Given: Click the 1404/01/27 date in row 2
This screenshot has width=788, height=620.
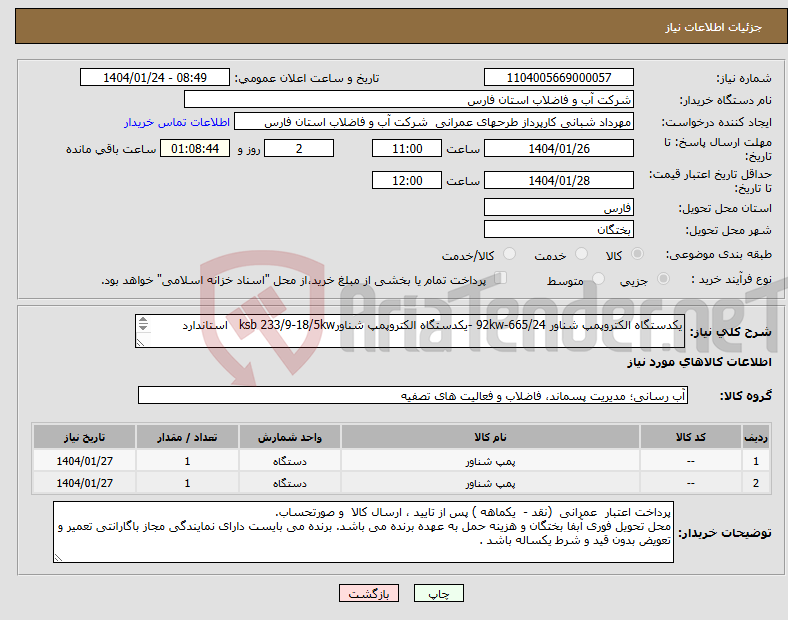Looking at the screenshot, I should click(84, 483).
